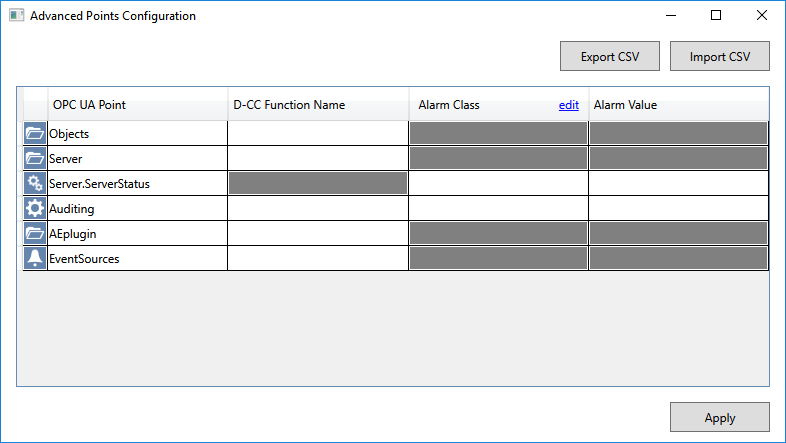786x443 pixels.
Task: Select the Objects tree row
Action: (69, 133)
